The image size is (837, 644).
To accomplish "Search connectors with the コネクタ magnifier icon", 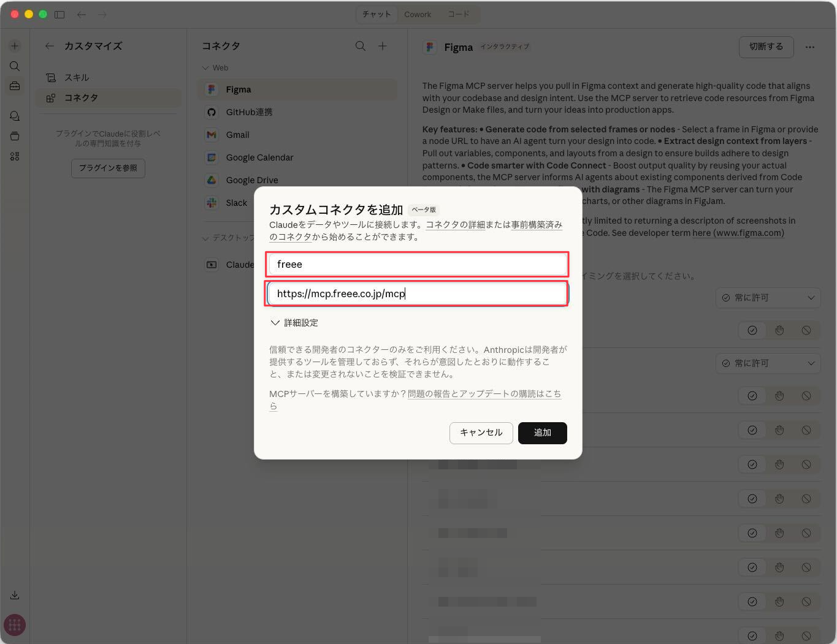I will (361, 46).
